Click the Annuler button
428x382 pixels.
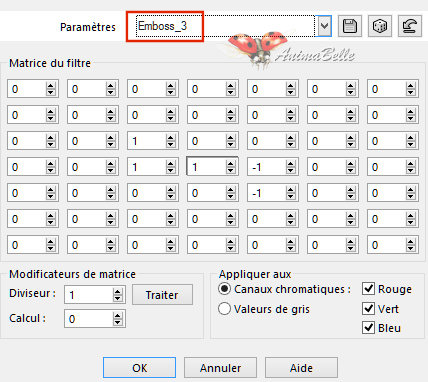tap(220, 368)
